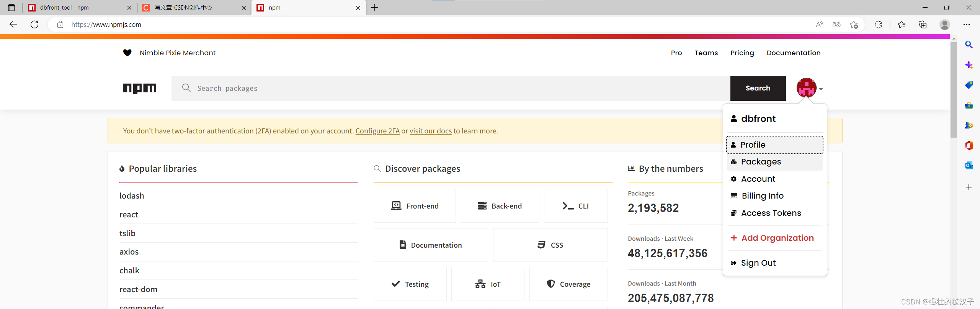The width and height of the screenshot is (980, 309).
Task: Open the Pricing link
Action: pos(742,53)
